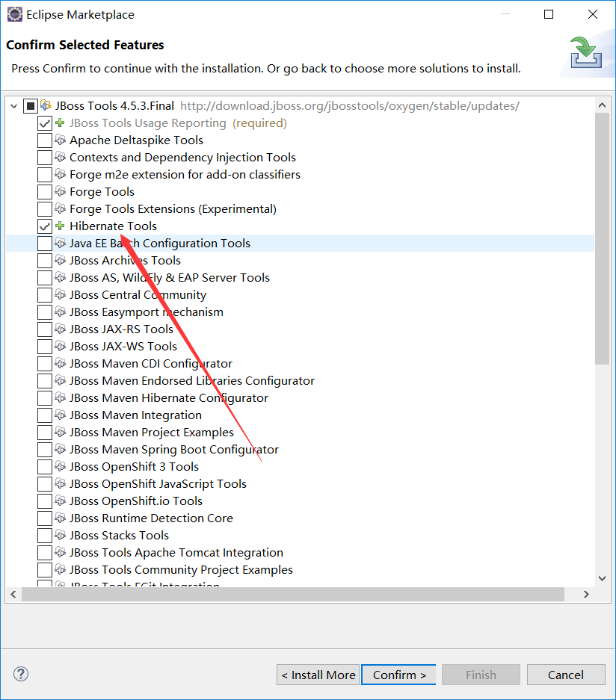The height and width of the screenshot is (700, 616).
Task: Click the JBoss JAX-WS Tools icon
Action: pos(61,347)
